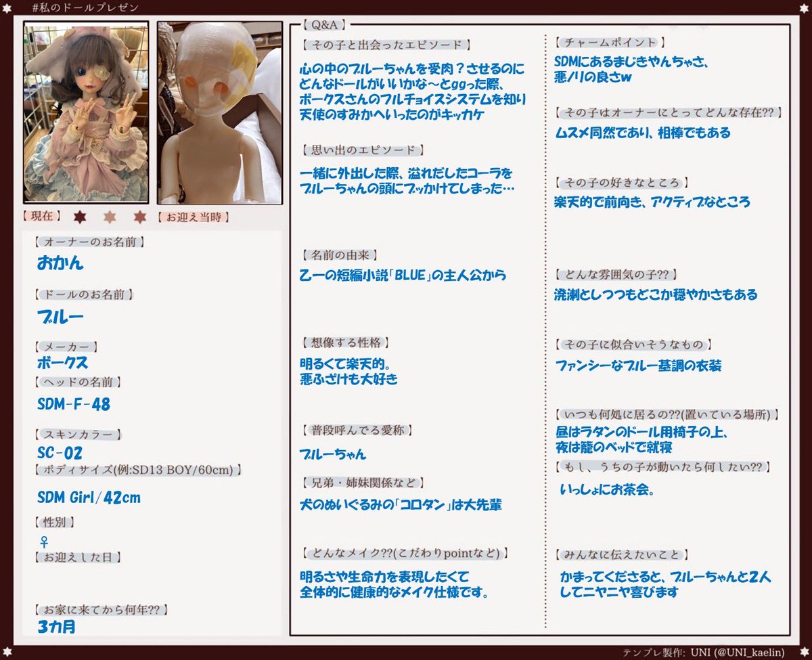Click the 【どんな雰囲気の子??】 question

coord(615,274)
